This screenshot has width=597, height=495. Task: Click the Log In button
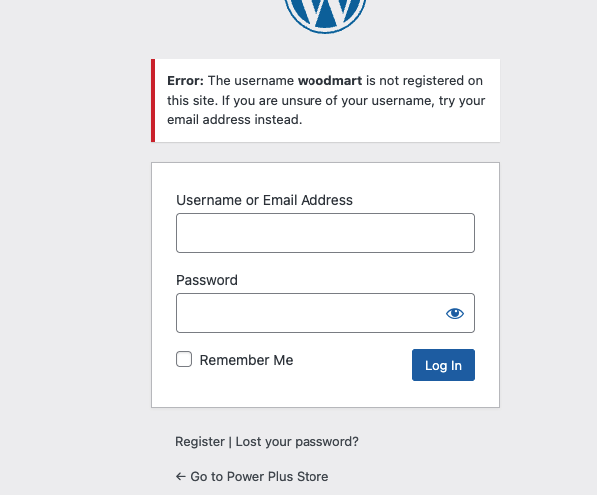click(x=443, y=365)
